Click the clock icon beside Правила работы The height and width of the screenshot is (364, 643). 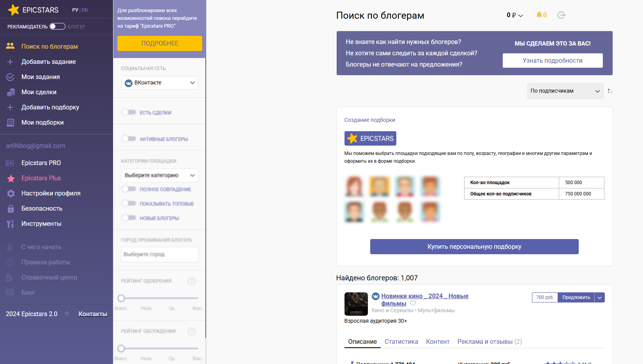[10, 262]
